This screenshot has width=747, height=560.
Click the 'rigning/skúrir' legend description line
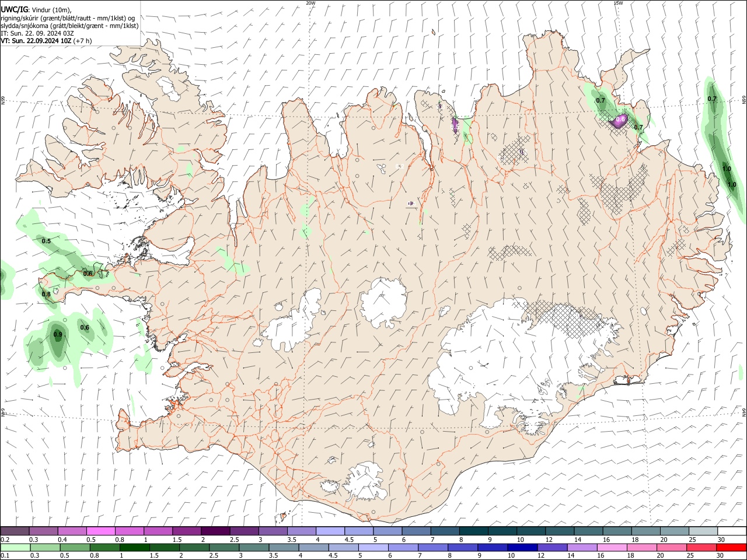pos(68,18)
